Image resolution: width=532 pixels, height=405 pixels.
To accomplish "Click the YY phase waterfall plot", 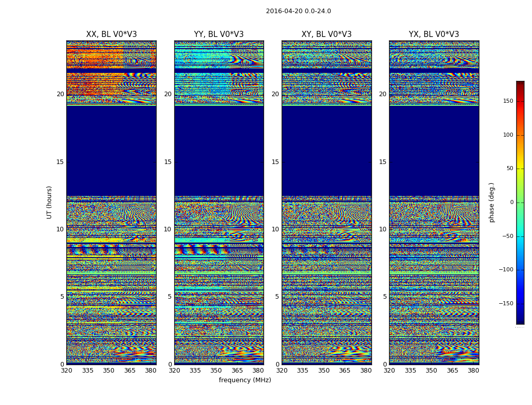I will [x=219, y=202].
